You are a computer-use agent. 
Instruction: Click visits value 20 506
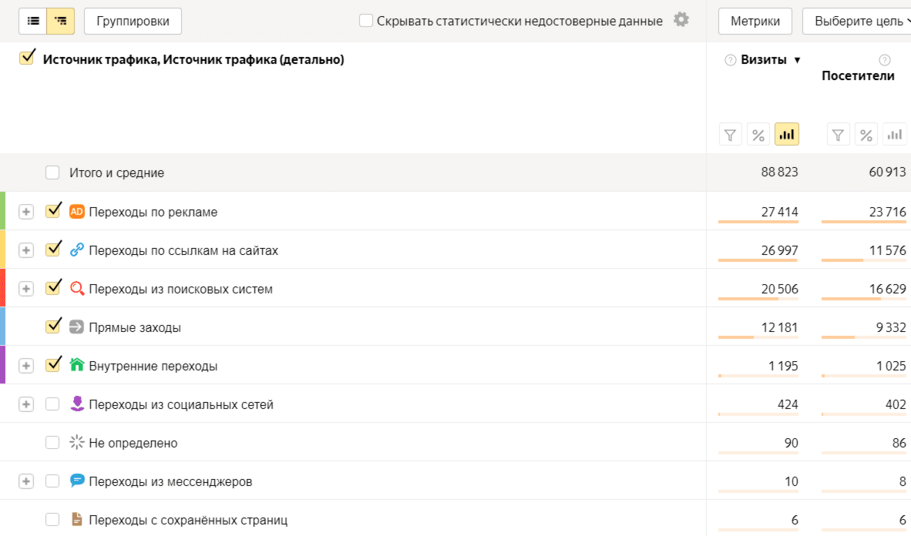(x=780, y=289)
